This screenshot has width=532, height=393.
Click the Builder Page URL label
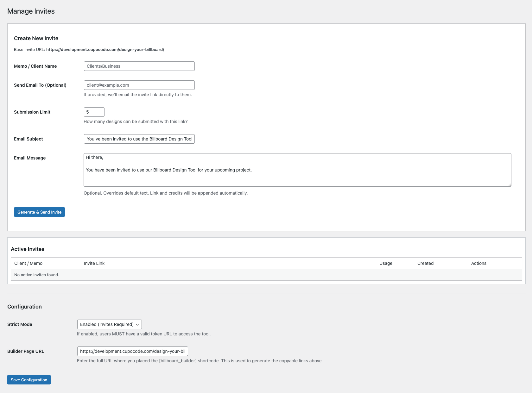26,351
